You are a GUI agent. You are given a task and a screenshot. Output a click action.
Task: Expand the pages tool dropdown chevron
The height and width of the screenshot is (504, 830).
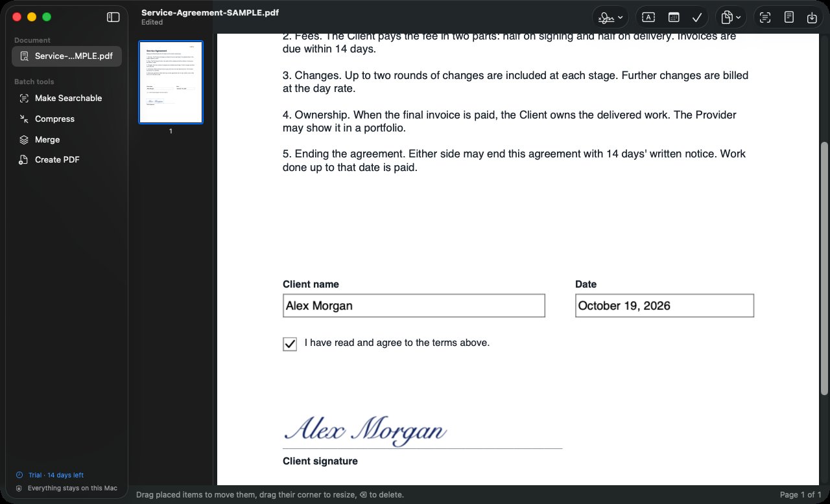click(739, 17)
